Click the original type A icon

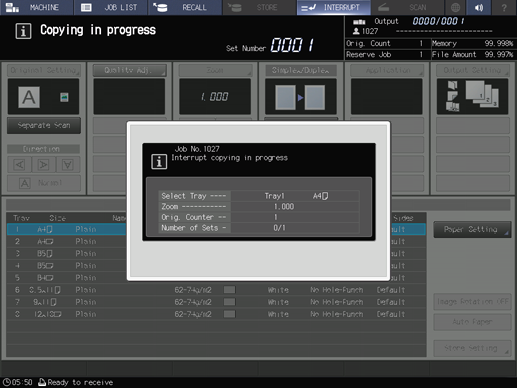click(x=29, y=97)
